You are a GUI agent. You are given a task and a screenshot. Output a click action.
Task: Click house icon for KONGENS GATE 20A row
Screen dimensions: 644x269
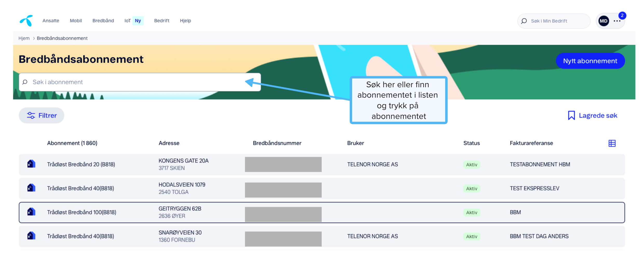click(31, 164)
